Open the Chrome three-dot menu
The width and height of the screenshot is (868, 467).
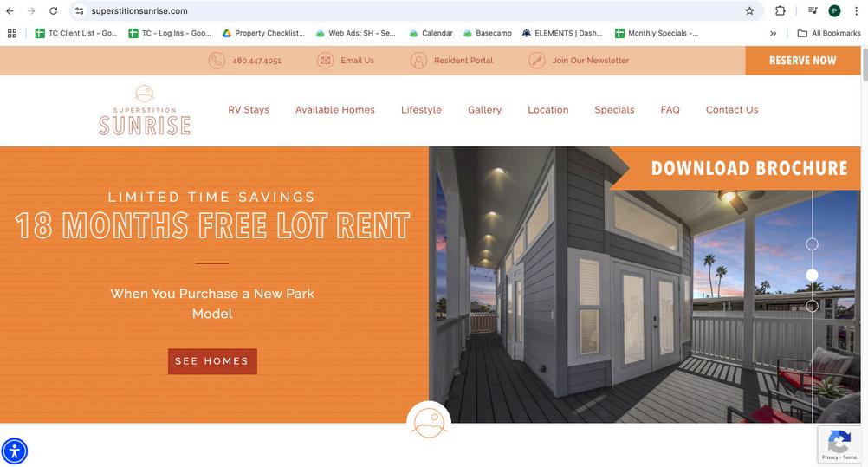[x=857, y=11]
